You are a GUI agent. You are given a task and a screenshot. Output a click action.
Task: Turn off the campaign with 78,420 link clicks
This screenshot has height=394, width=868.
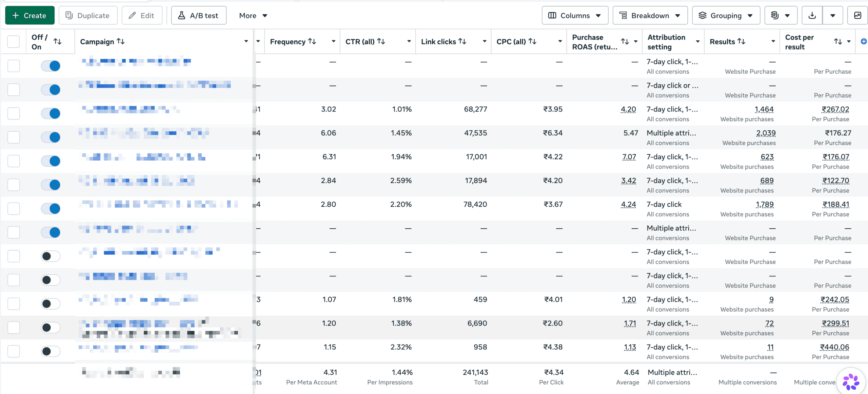51,209
